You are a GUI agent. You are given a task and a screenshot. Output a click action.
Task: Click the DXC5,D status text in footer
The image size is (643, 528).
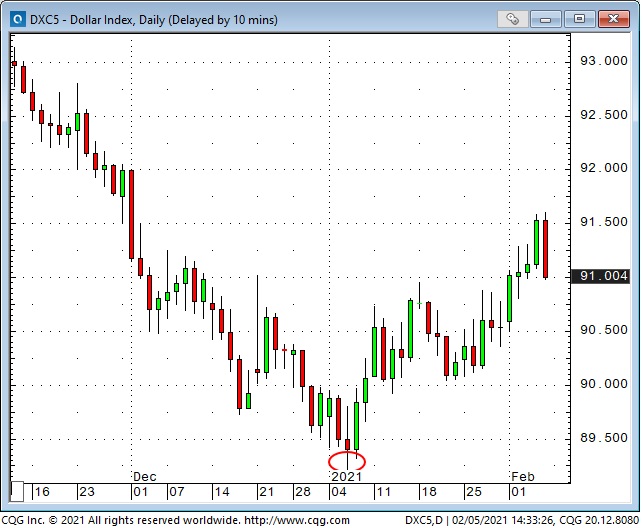pos(424,521)
